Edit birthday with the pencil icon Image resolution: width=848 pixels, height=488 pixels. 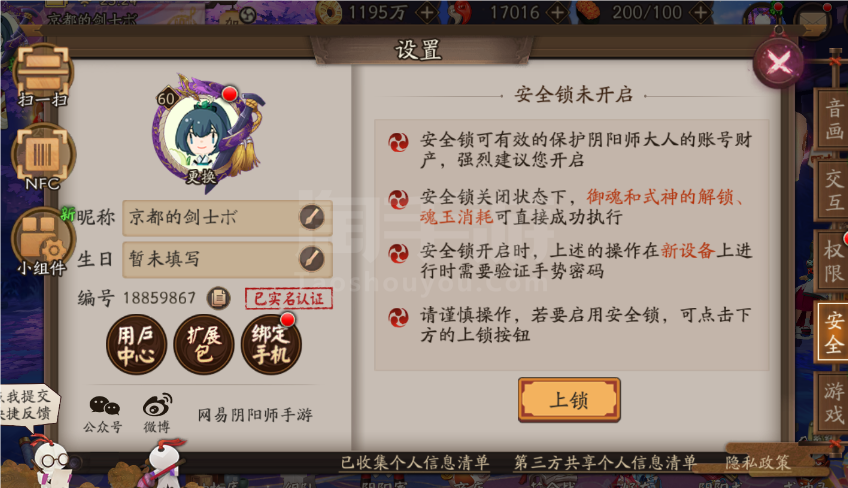[312, 259]
